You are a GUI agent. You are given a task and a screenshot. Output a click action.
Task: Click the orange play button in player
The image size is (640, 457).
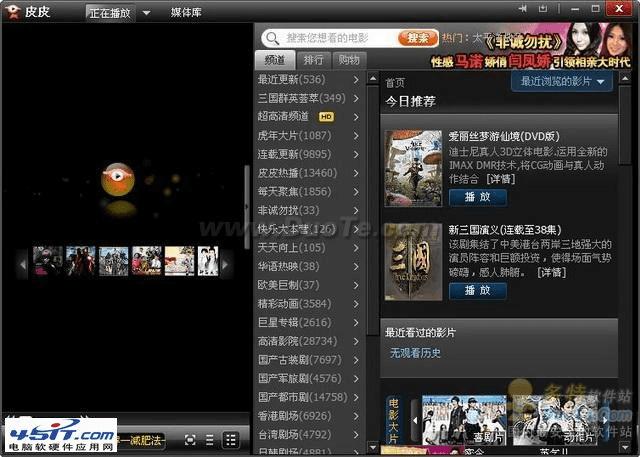point(118,178)
